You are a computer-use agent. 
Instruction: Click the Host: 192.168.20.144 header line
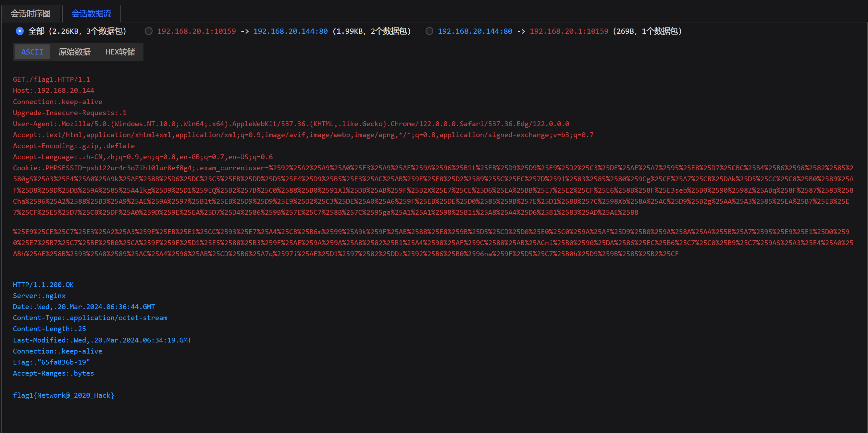54,90
